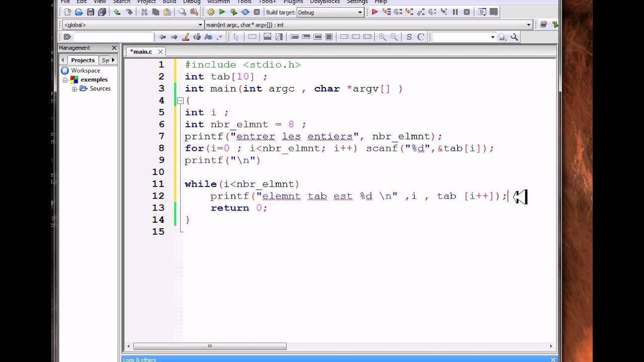Click the Zoom in magnifier icon
The image size is (644, 362).
click(382, 37)
